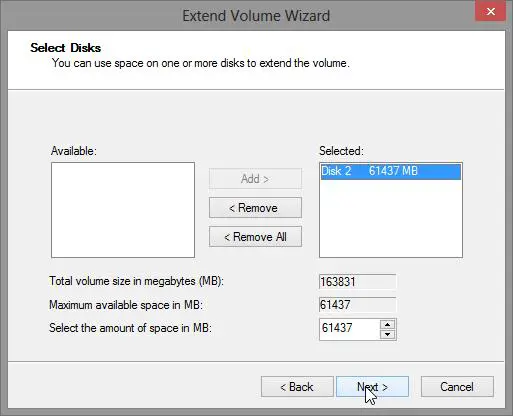Click the Select Disks heading text
This screenshot has width=513, height=416.
click(66, 48)
